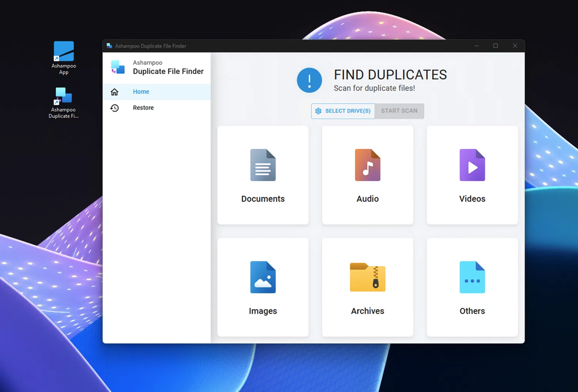Click the Audio music note icon

[368, 165]
